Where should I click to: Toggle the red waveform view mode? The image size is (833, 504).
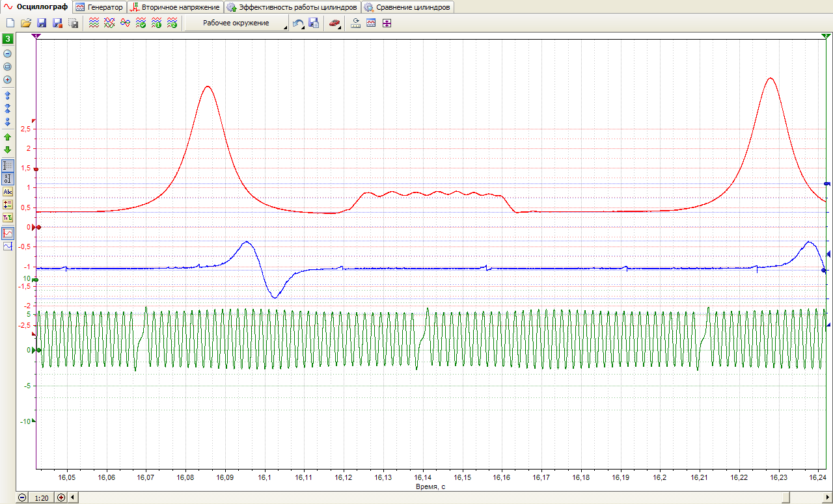[x=8, y=233]
